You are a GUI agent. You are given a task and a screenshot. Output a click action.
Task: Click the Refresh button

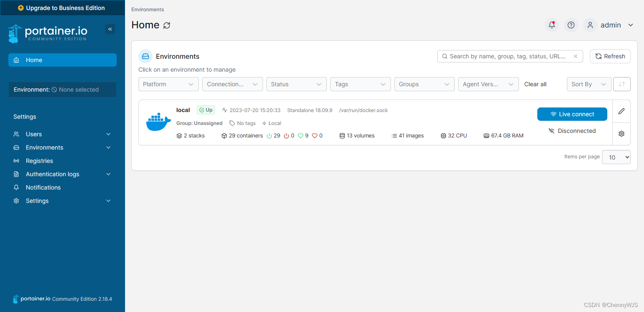[x=610, y=56]
